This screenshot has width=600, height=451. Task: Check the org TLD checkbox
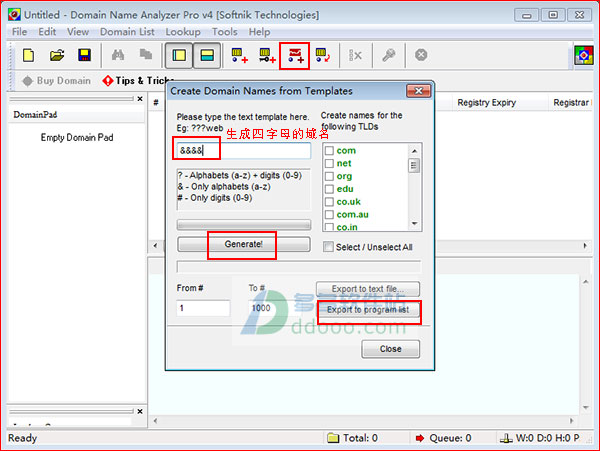[329, 176]
